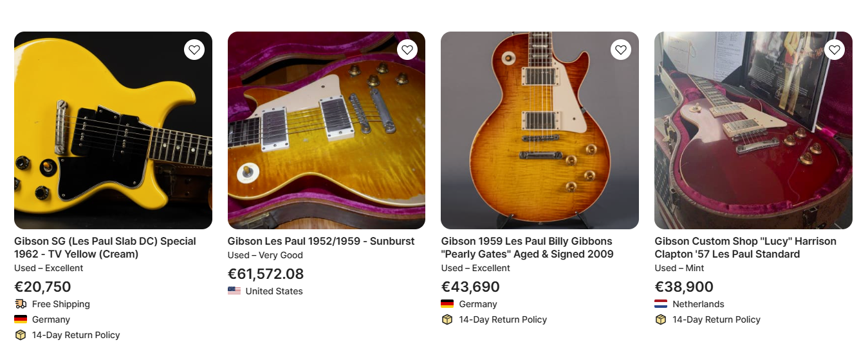Viewport: 868px width, 351px height.
Task: Favorite the Gibson SG Special TV Yellow listing
Action: pyautogui.click(x=194, y=50)
